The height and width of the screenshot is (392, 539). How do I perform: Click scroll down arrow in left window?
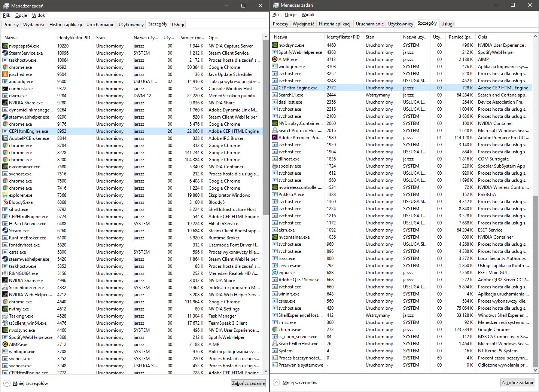[x=266, y=371]
